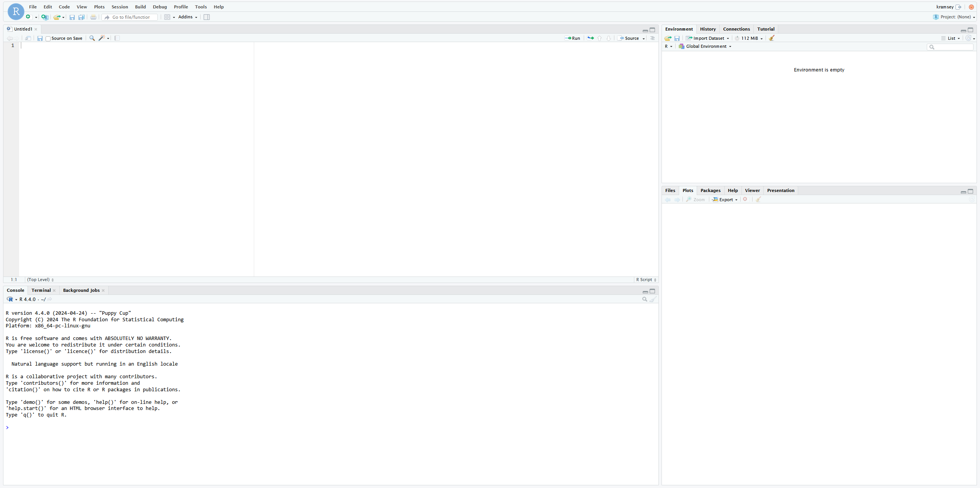Toggle the sidebar layout icon next to Addins

pyautogui.click(x=207, y=17)
